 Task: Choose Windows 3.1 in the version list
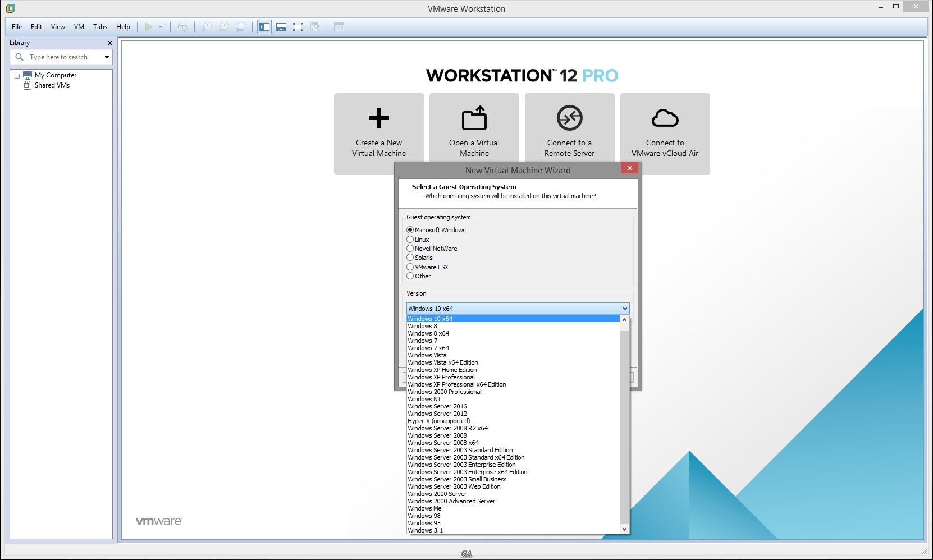(x=513, y=530)
